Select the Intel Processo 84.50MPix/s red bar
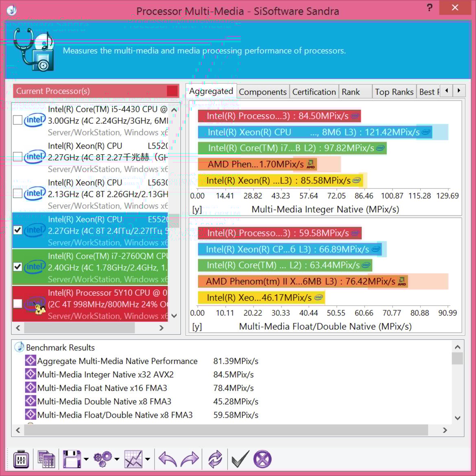Viewport: 476px width, 476px height. click(x=279, y=116)
